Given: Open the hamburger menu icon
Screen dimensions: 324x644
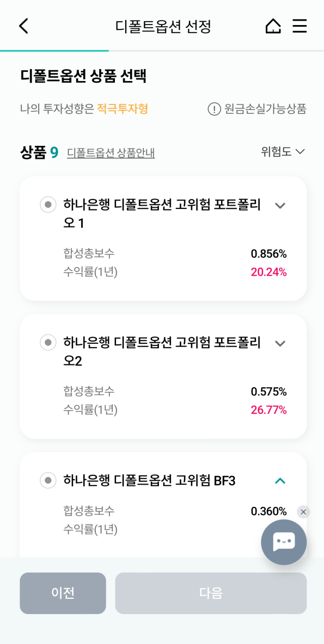Looking at the screenshot, I should (x=300, y=26).
